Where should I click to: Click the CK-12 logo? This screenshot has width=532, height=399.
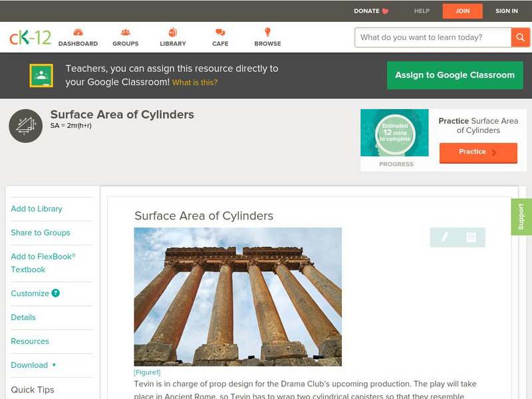coord(30,37)
